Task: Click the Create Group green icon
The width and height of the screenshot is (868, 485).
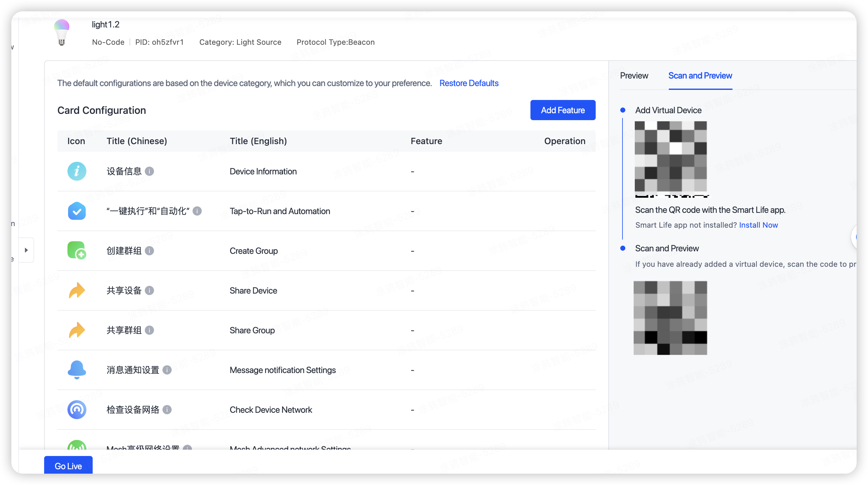Action: click(77, 250)
